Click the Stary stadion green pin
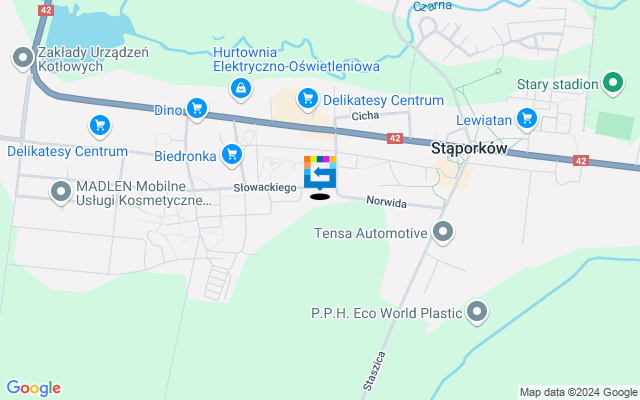This screenshot has width=640, height=400. pyautogui.click(x=613, y=83)
